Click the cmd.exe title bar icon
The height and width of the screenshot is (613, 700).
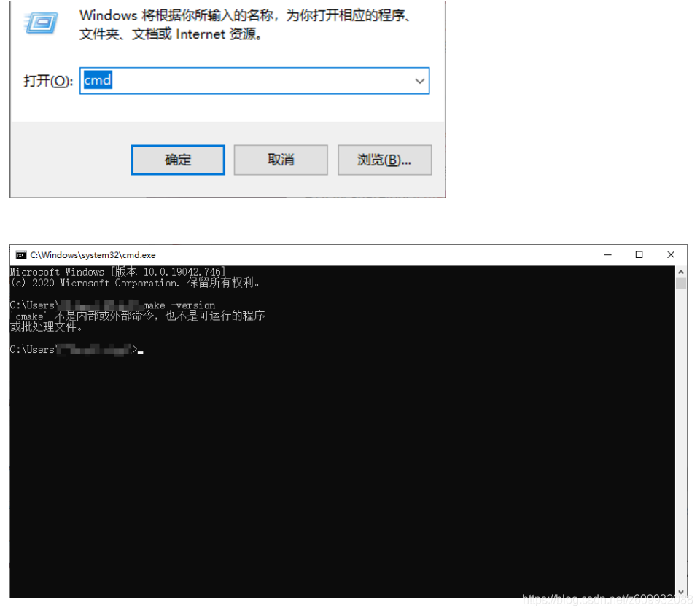click(21, 254)
